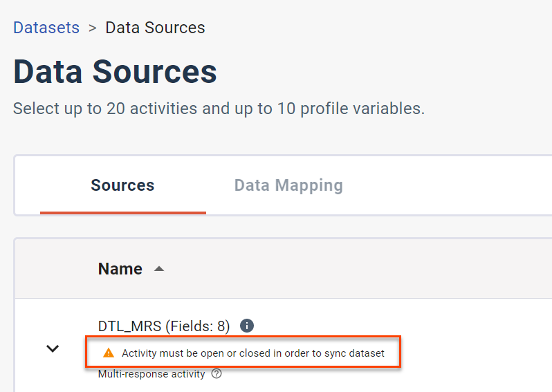Expand the DTL_MRS row chevron
552x392 pixels.
pyautogui.click(x=53, y=348)
